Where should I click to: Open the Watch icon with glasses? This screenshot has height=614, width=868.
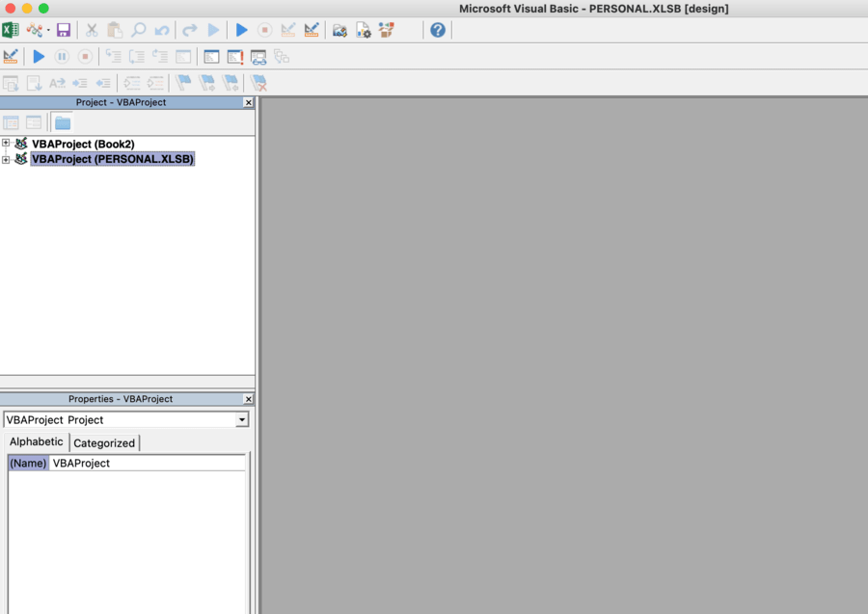pyautogui.click(x=258, y=57)
